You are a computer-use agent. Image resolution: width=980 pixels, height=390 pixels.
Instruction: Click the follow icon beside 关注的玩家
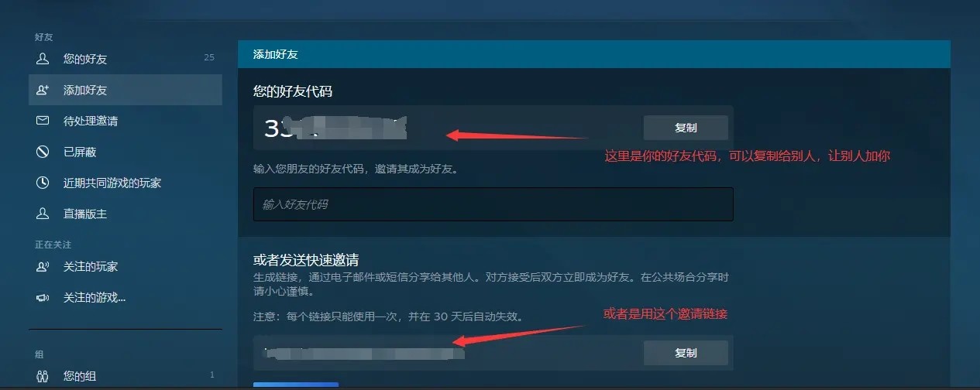click(x=43, y=266)
